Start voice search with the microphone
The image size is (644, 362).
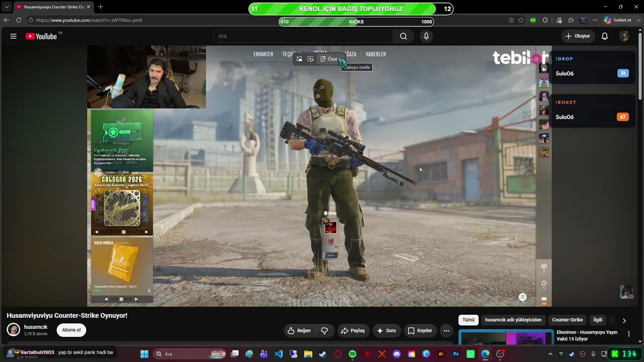click(426, 36)
